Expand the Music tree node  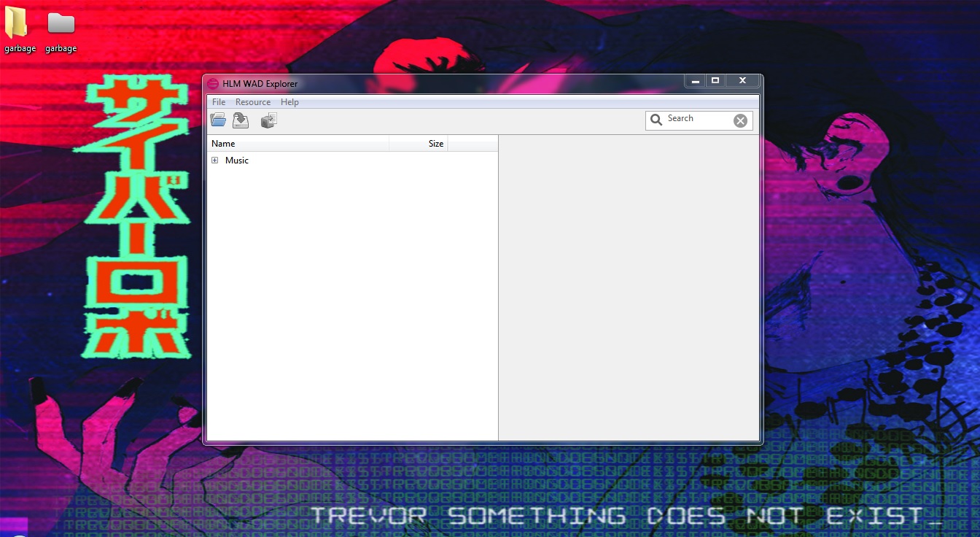(215, 161)
